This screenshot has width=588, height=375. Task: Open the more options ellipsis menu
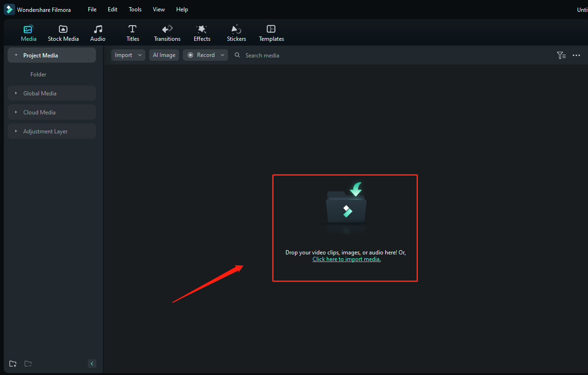pos(576,55)
